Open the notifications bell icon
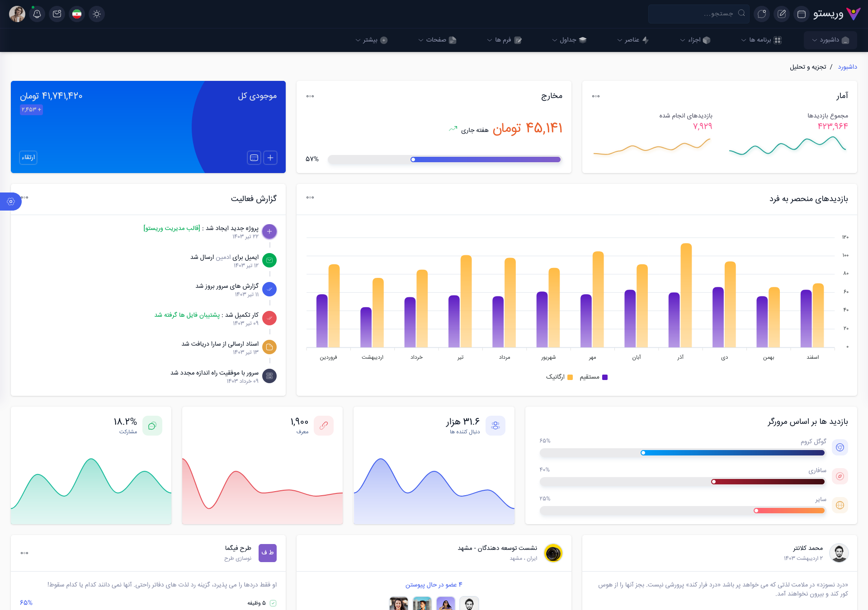This screenshot has width=868, height=610. pyautogui.click(x=37, y=14)
